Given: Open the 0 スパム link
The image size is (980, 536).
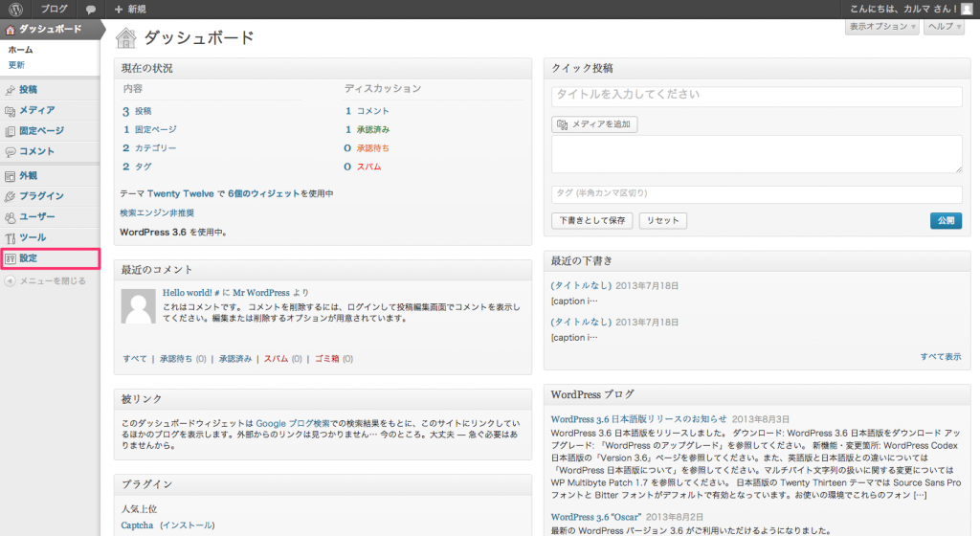Looking at the screenshot, I should [362, 167].
